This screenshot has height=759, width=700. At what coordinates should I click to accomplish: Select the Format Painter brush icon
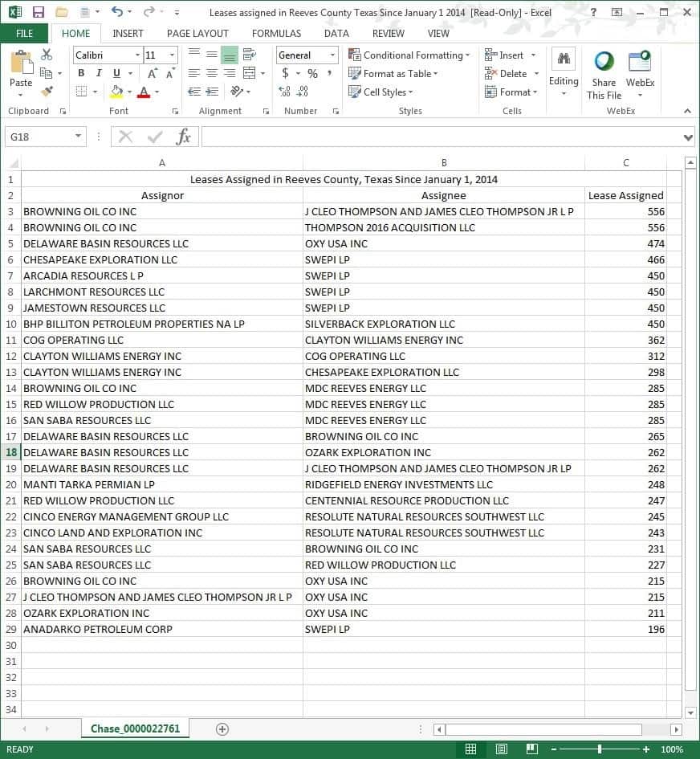47,91
